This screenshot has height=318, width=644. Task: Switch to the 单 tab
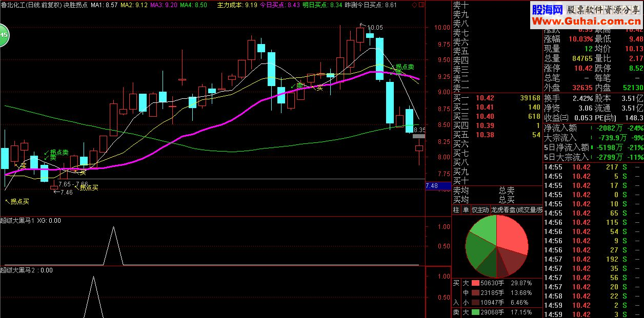click(466, 209)
